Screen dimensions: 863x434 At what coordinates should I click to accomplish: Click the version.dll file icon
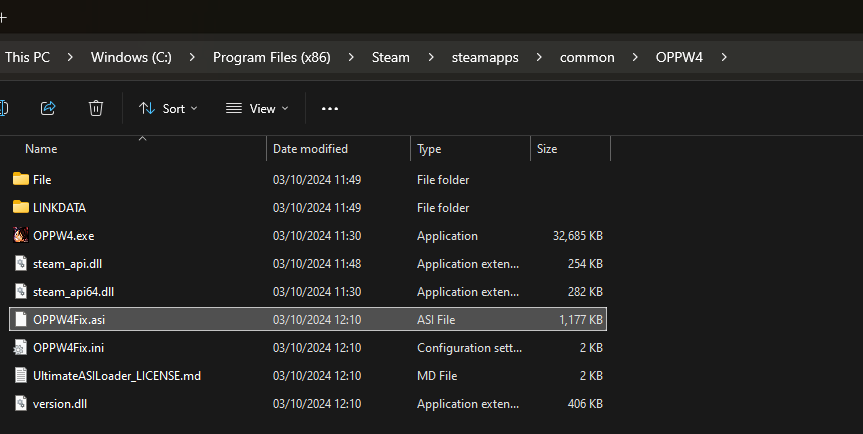[x=21, y=404]
